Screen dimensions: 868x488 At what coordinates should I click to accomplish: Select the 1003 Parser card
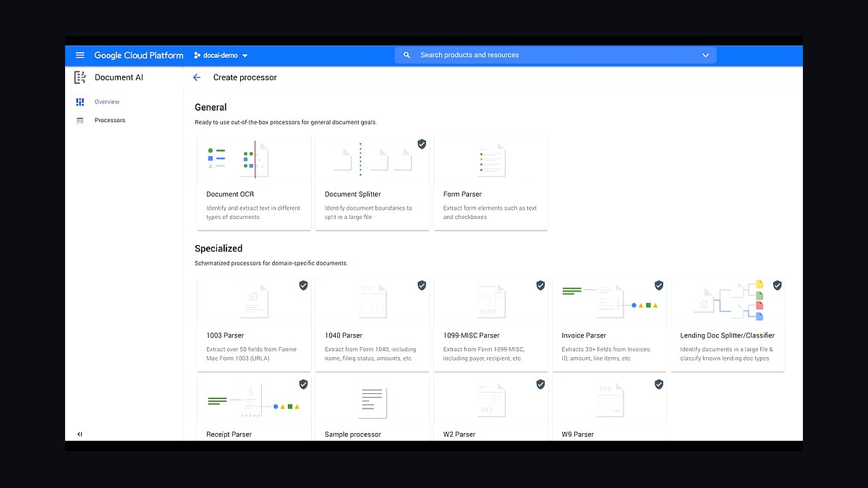click(x=254, y=325)
